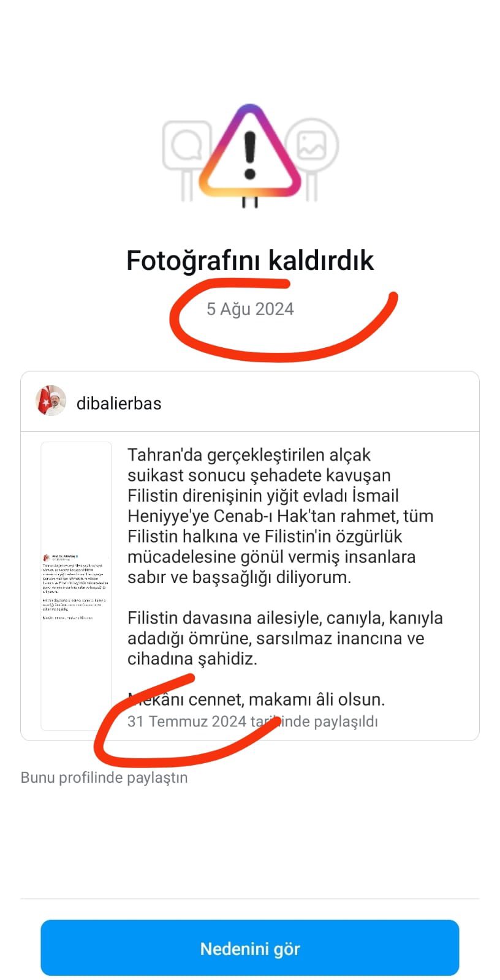Click the Fotoğrafını kaldırdık heading
500x980 pixels.
coord(250,260)
